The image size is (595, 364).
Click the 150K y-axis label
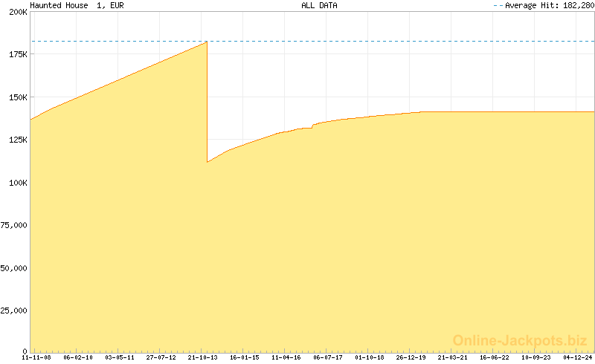tap(18, 97)
